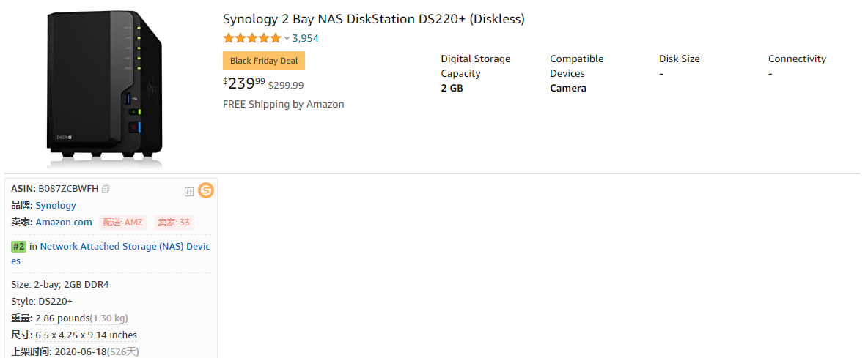This screenshot has width=868, height=358.
Task: Click the 卖家: 33 sellers tag
Action: [x=174, y=223]
